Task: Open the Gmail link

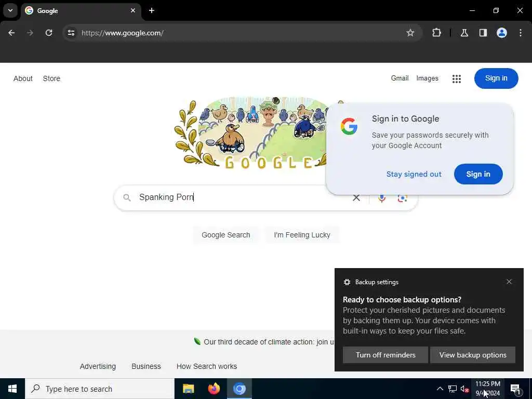Action: point(400,78)
